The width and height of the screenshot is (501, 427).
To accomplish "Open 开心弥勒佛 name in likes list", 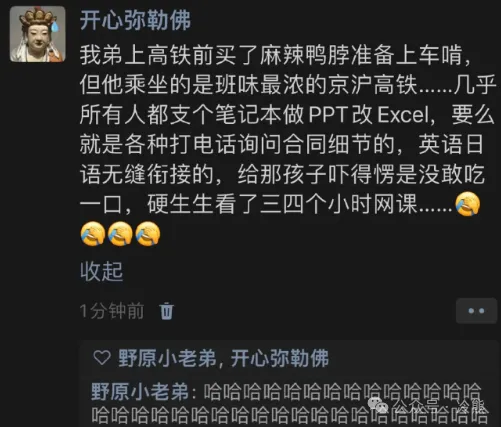I will point(280,359).
